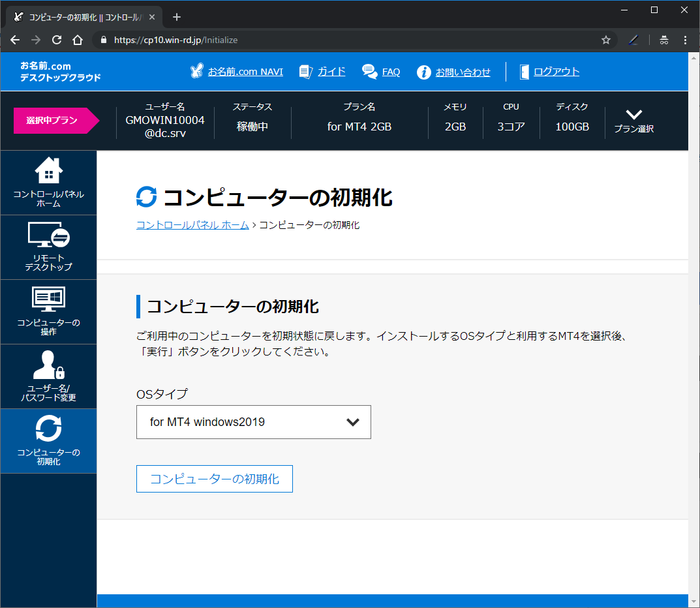Open the OSタイプ dropdown
The image size is (700, 608).
pos(254,422)
